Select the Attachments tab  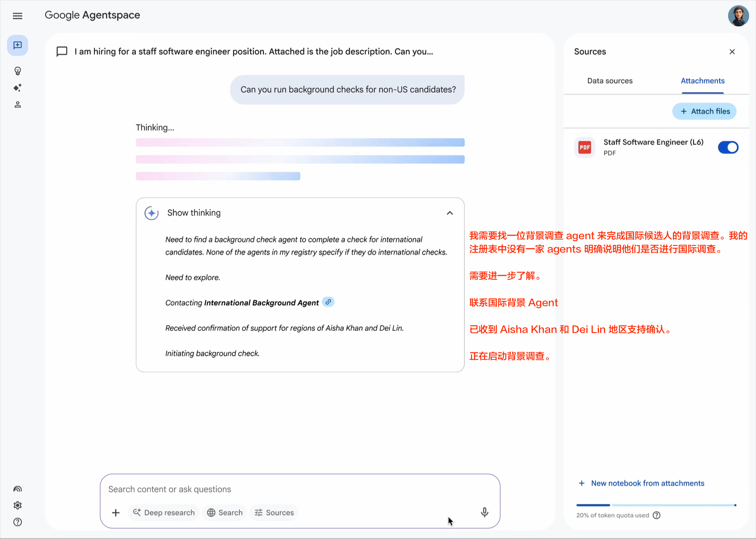702,81
